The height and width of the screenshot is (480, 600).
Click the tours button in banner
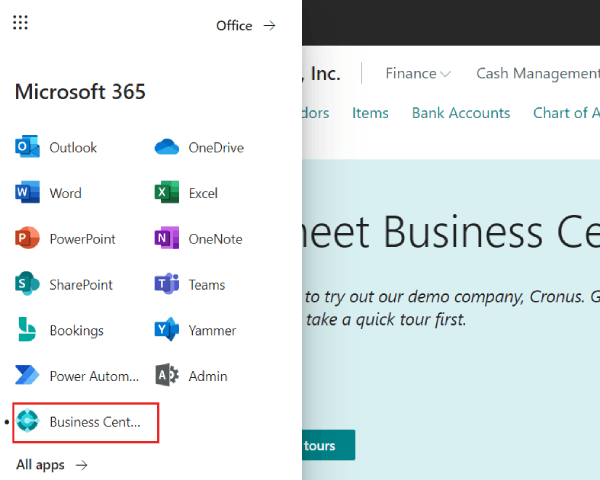329,445
